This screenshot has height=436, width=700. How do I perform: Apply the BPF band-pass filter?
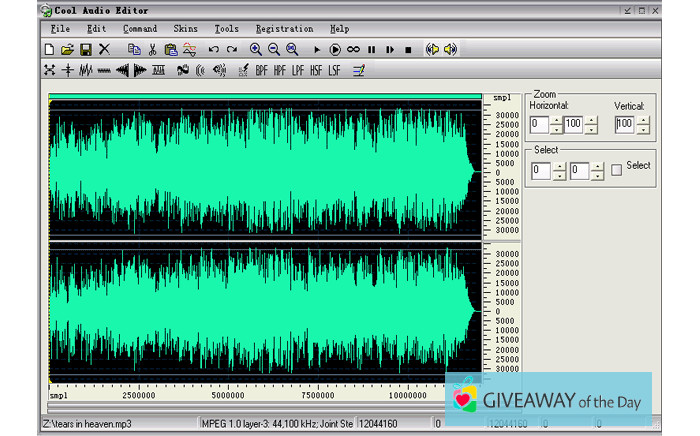262,70
